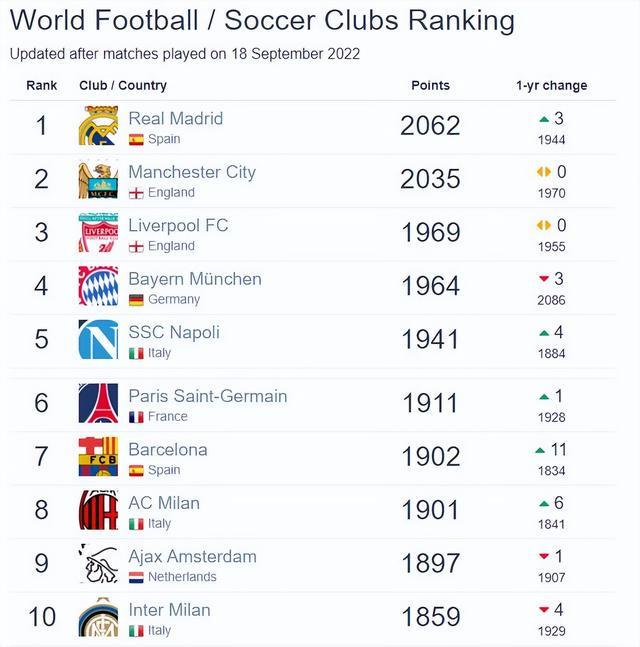This screenshot has width=640, height=647.
Task: Click the Liverpool FC crest logo
Action: point(98,233)
